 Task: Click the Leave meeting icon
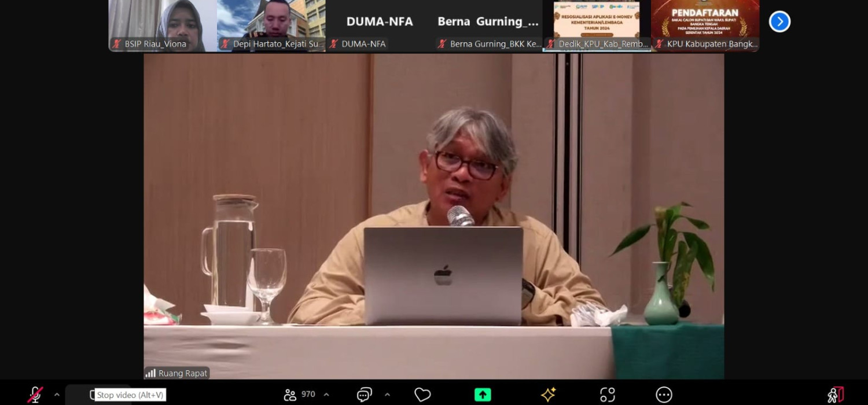pyautogui.click(x=835, y=395)
